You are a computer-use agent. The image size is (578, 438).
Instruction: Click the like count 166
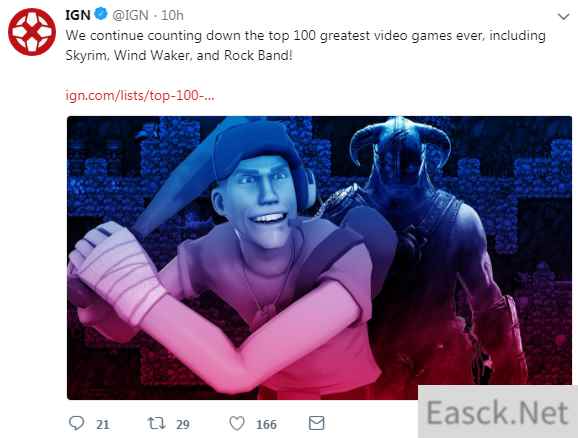point(267,425)
